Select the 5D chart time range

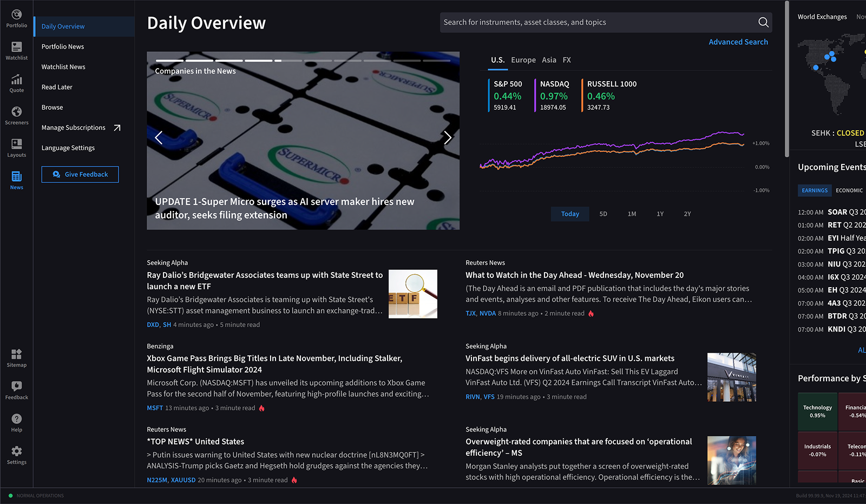(x=603, y=214)
